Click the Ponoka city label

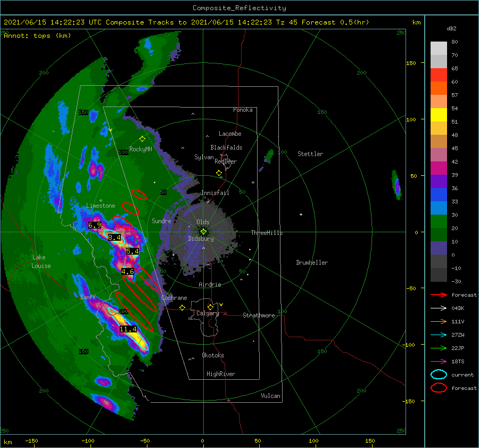(243, 110)
